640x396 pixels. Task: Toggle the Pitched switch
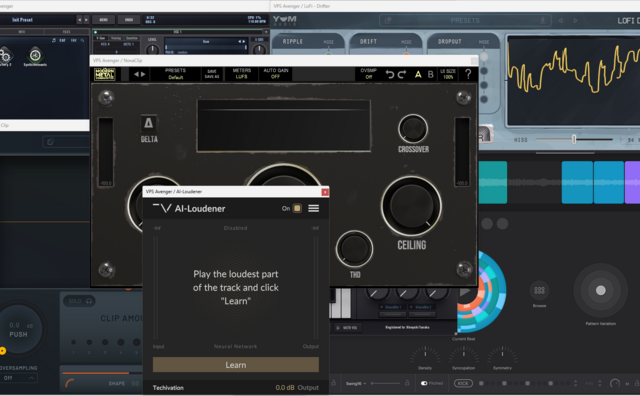424,383
